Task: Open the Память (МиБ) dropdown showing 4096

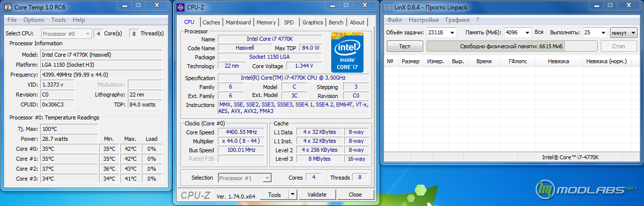Action: pos(518,32)
